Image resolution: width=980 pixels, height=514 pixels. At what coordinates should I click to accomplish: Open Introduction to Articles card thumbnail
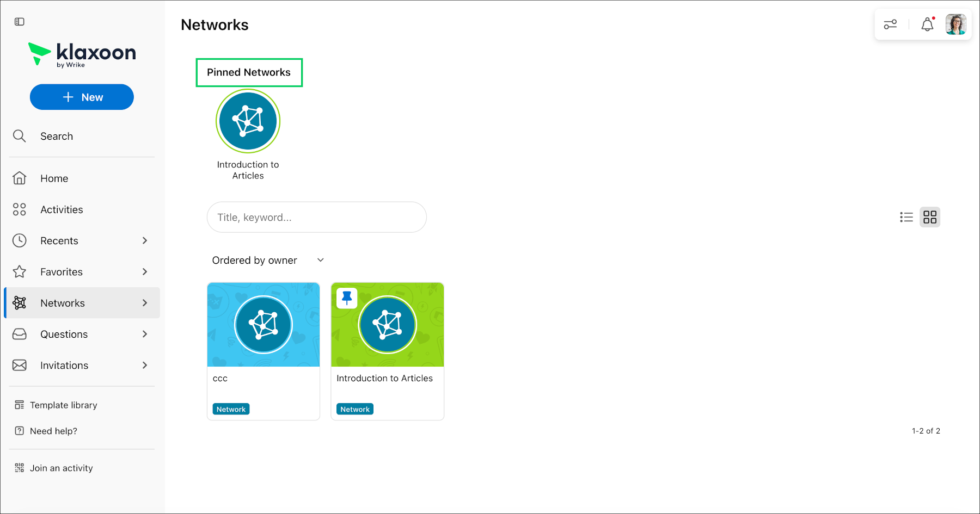(388, 325)
